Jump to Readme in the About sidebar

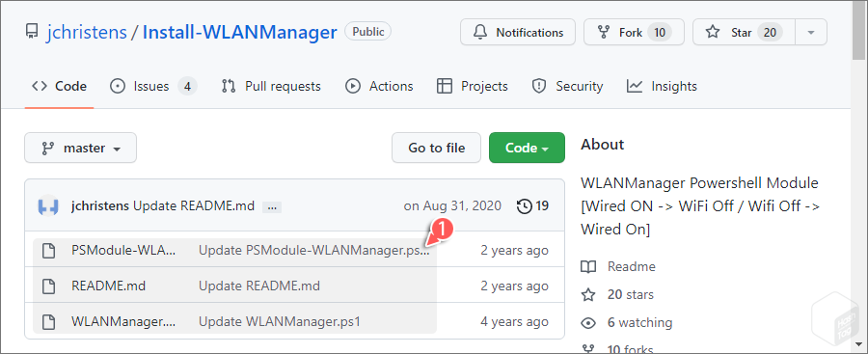(631, 266)
